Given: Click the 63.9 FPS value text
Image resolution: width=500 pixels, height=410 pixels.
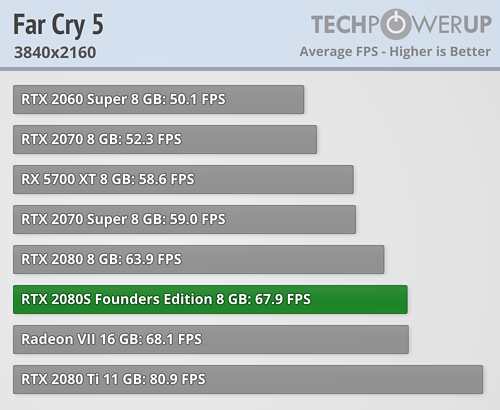Looking at the screenshot, I should click(153, 259).
